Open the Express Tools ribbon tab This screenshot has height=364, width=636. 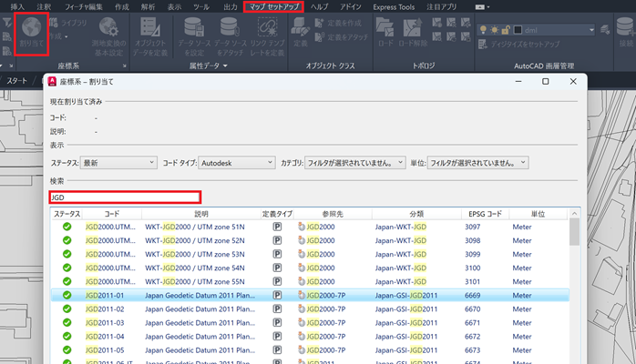(x=394, y=7)
